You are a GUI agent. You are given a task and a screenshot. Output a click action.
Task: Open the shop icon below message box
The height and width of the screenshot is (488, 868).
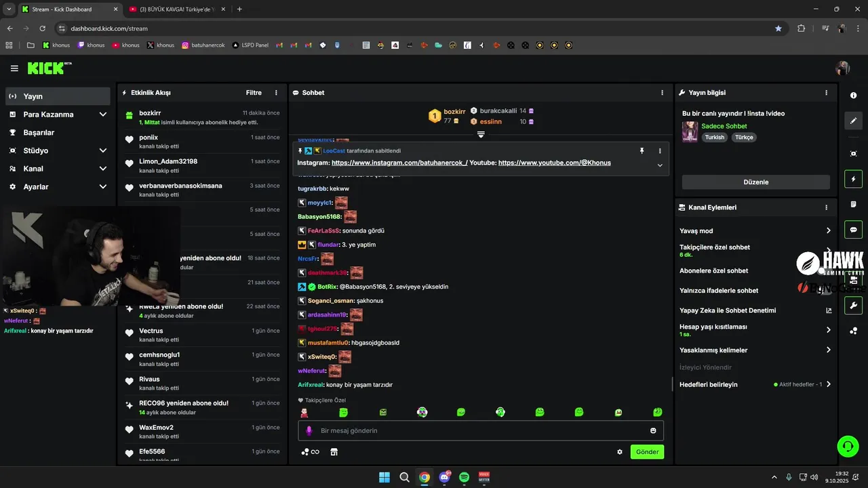point(334,452)
